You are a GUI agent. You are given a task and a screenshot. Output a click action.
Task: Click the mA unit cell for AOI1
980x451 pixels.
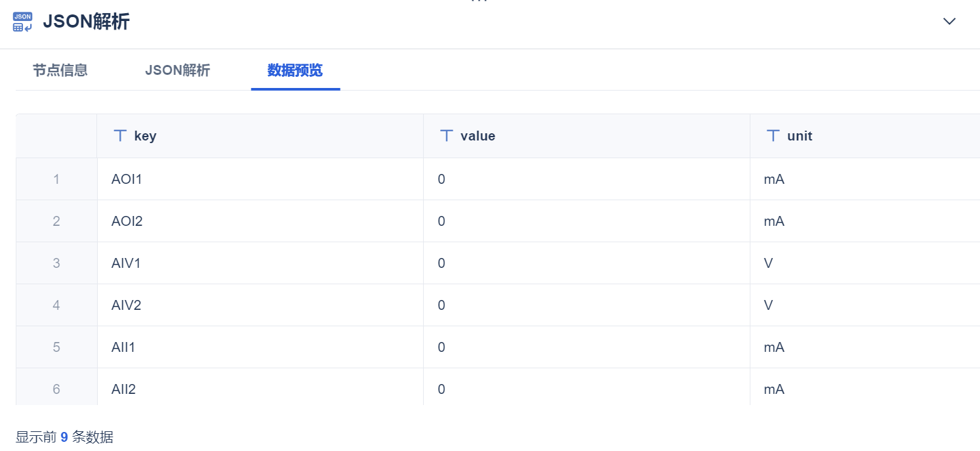[x=774, y=179]
